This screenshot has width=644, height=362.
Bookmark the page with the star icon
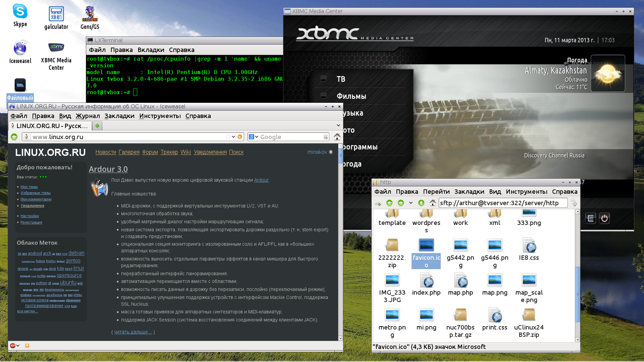click(228, 137)
